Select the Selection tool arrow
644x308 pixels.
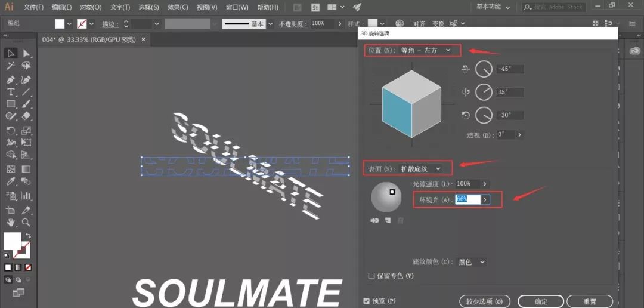point(11,54)
